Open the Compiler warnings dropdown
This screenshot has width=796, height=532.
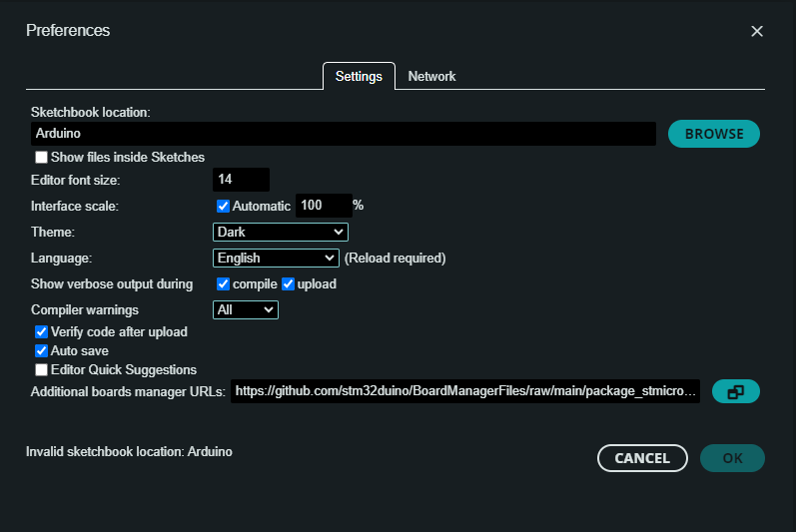246,310
